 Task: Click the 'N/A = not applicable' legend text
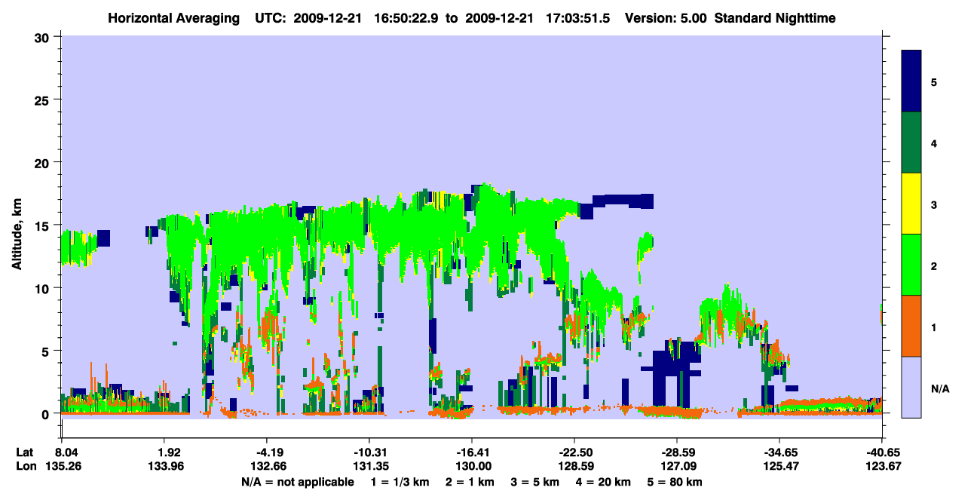298,482
